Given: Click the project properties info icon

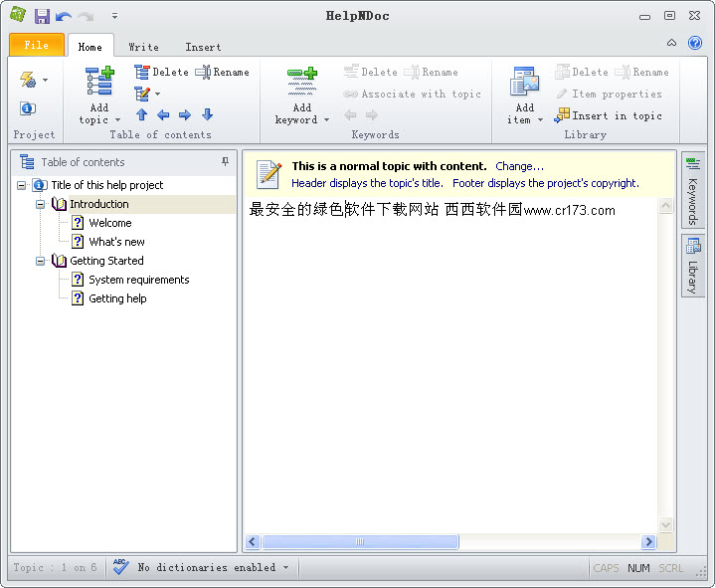Looking at the screenshot, I should pos(28,108).
